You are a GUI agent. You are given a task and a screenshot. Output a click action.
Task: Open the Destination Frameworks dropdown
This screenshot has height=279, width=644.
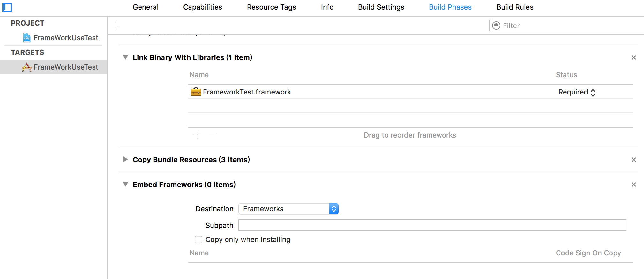pos(288,209)
